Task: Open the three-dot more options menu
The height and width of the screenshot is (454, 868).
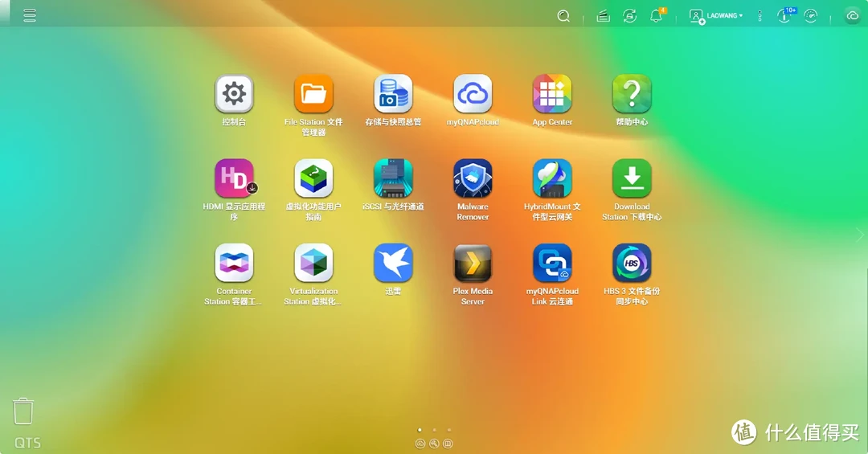Action: (759, 16)
